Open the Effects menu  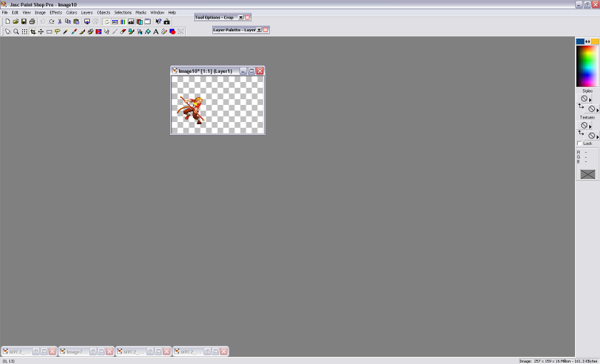pyautogui.click(x=56, y=12)
